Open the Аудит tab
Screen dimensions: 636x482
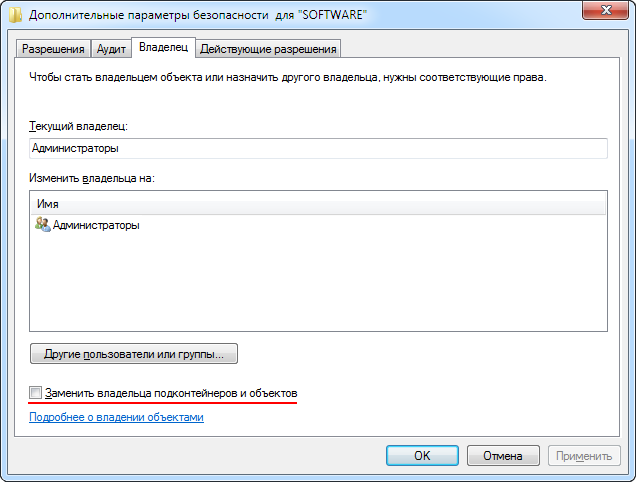point(111,49)
